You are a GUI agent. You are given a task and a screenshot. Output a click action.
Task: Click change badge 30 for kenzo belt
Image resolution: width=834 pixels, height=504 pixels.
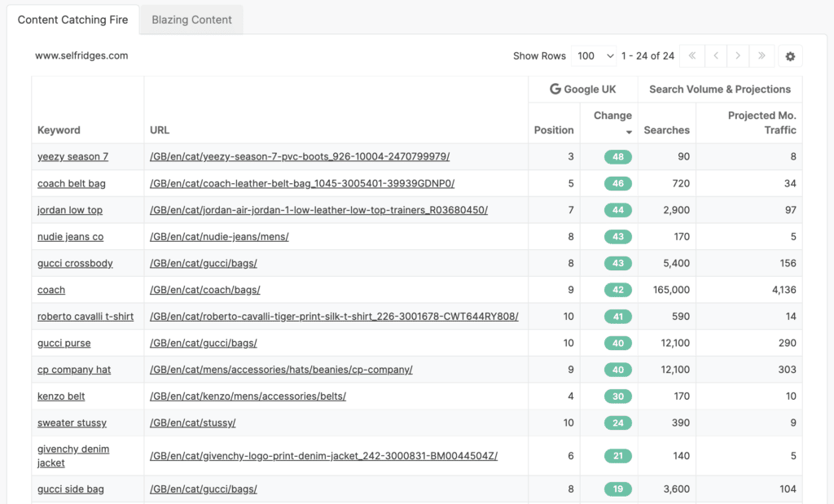point(617,396)
